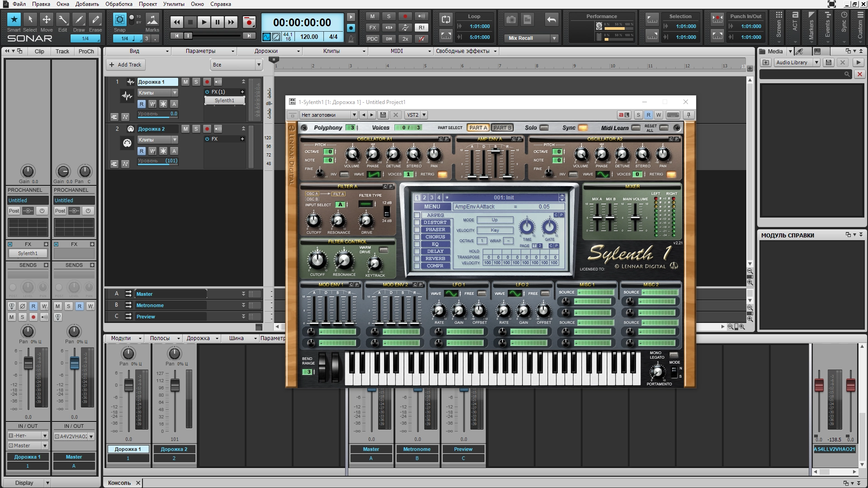Image resolution: width=868 pixels, height=488 pixels.
Task: Open the VST2 dropdown in plugin window
Action: [416, 115]
